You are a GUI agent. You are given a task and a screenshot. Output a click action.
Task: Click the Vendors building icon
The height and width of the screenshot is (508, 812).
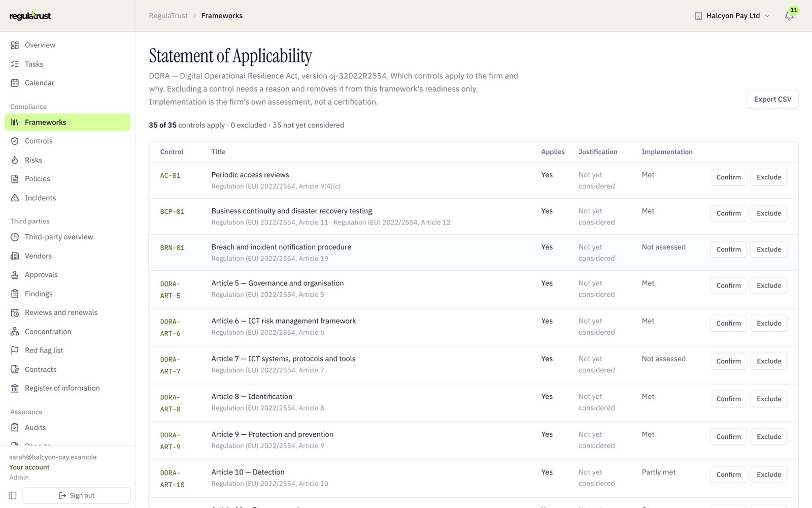[15, 256]
